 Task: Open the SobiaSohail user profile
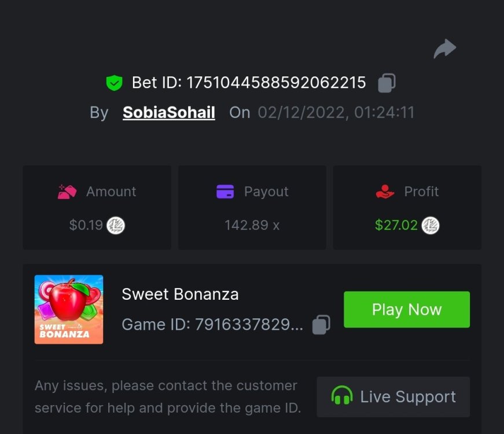[168, 112]
